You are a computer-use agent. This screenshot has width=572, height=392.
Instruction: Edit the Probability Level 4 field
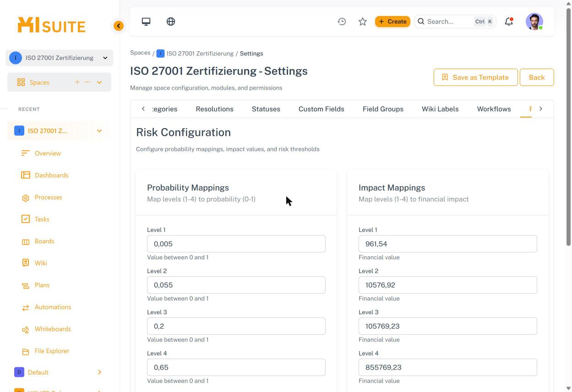pos(236,367)
